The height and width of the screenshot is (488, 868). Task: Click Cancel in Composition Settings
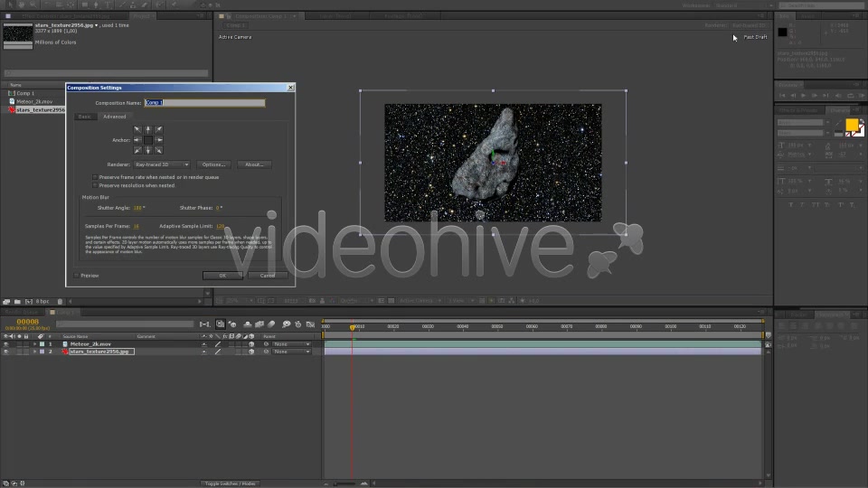[x=268, y=276]
